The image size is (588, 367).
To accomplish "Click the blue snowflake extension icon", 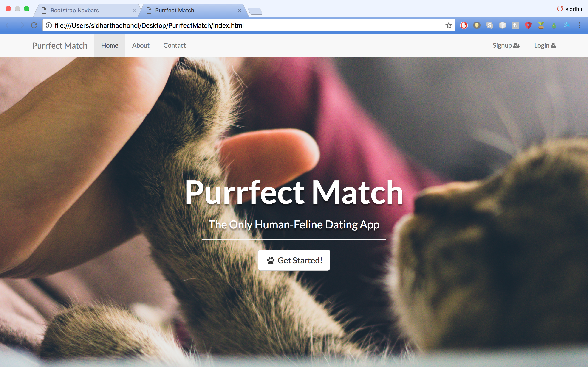I will click(x=567, y=25).
